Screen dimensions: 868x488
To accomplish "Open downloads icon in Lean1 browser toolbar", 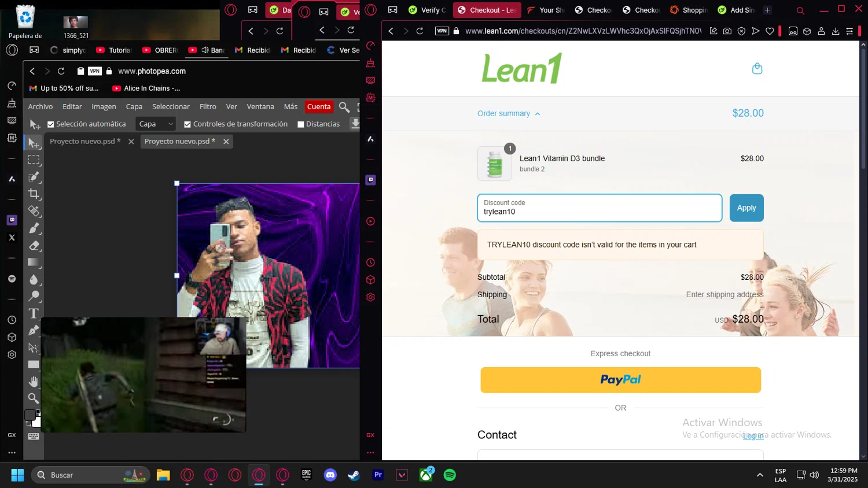I will click(836, 31).
